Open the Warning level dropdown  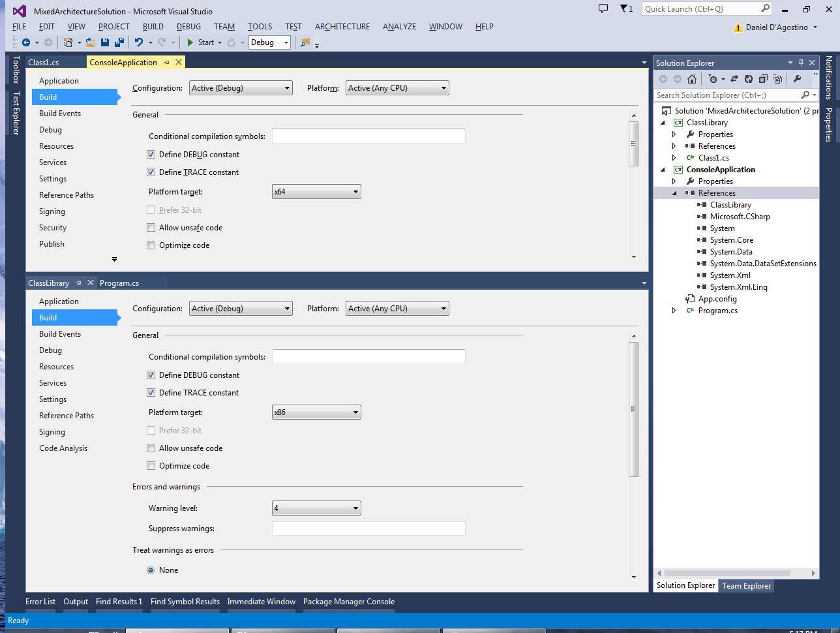(316, 508)
